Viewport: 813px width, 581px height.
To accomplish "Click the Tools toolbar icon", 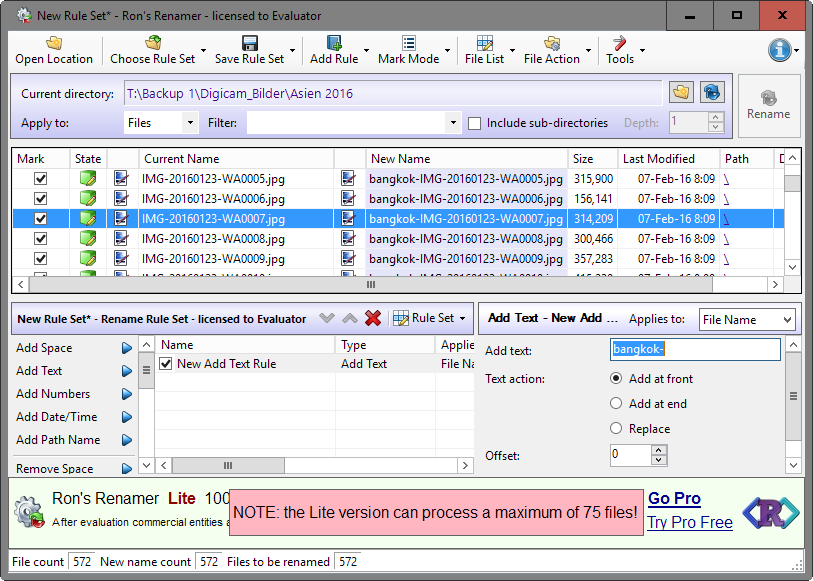I will click(x=620, y=42).
